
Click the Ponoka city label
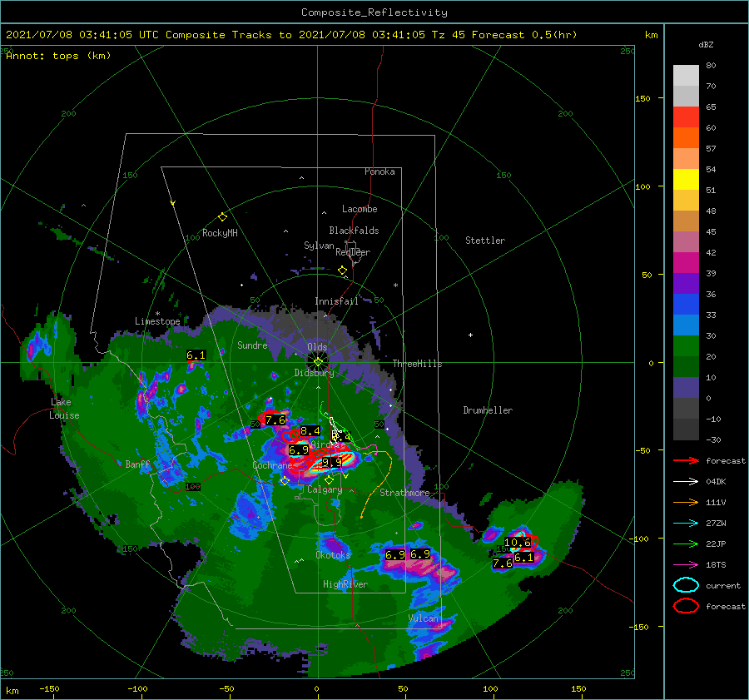pyautogui.click(x=379, y=171)
